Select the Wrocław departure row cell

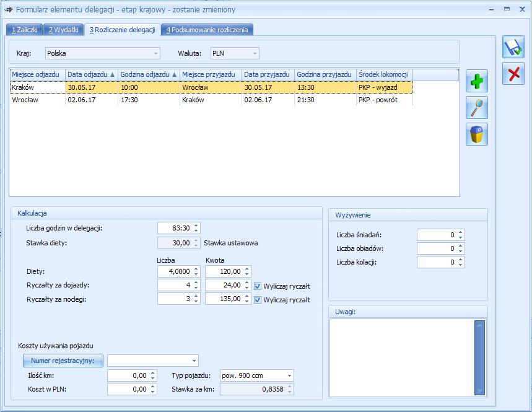pos(38,100)
